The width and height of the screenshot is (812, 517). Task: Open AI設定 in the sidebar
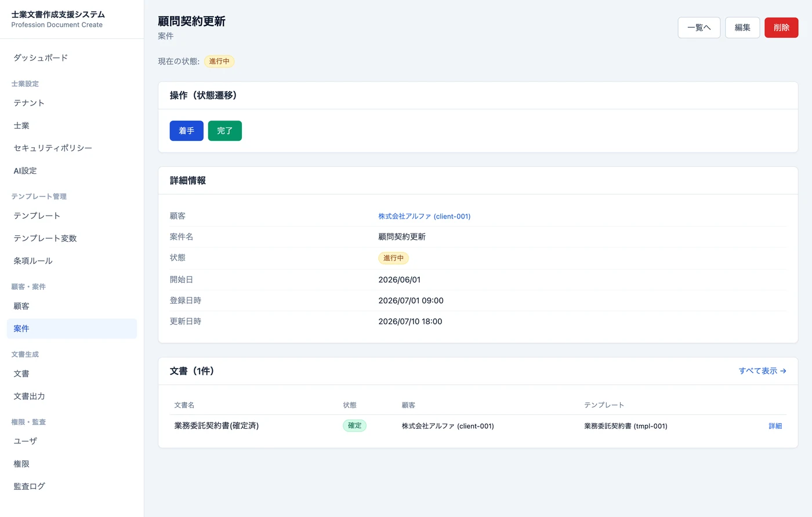tap(72, 171)
